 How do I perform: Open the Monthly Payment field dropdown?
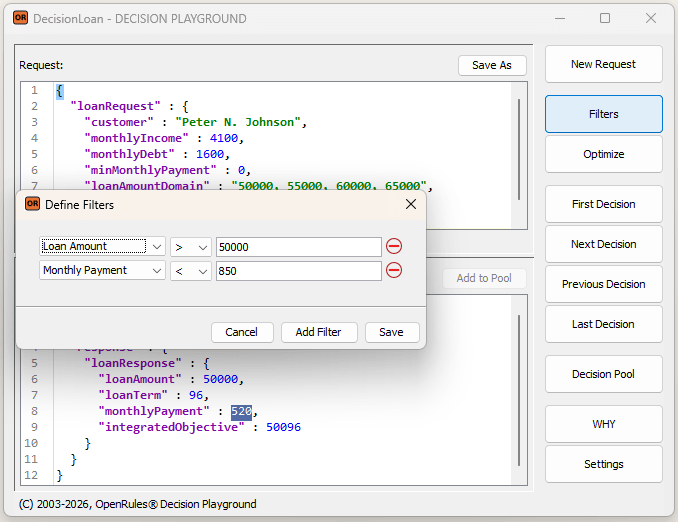pyautogui.click(x=102, y=270)
